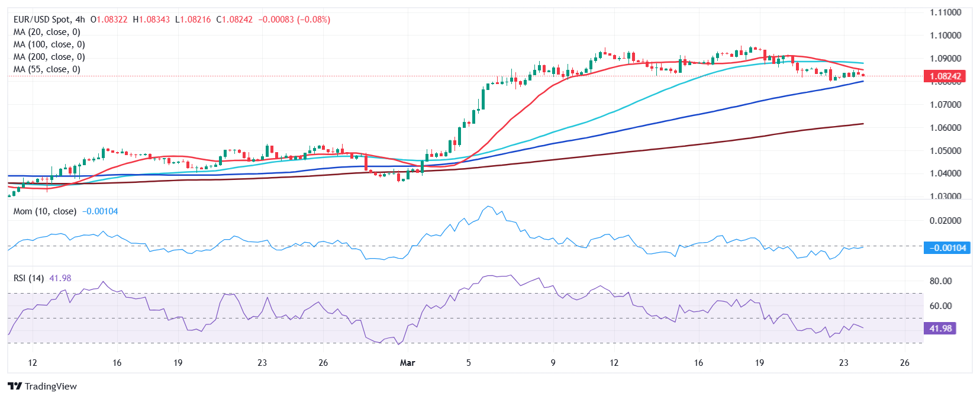The image size is (980, 399).
Task: Click the 1.10000 price axis label
Action: click(x=945, y=36)
